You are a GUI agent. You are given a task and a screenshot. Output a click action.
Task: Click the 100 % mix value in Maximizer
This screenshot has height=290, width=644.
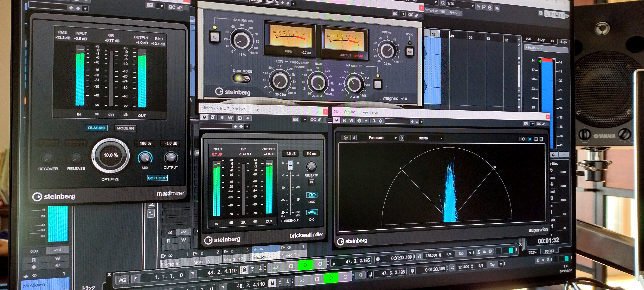(145, 143)
